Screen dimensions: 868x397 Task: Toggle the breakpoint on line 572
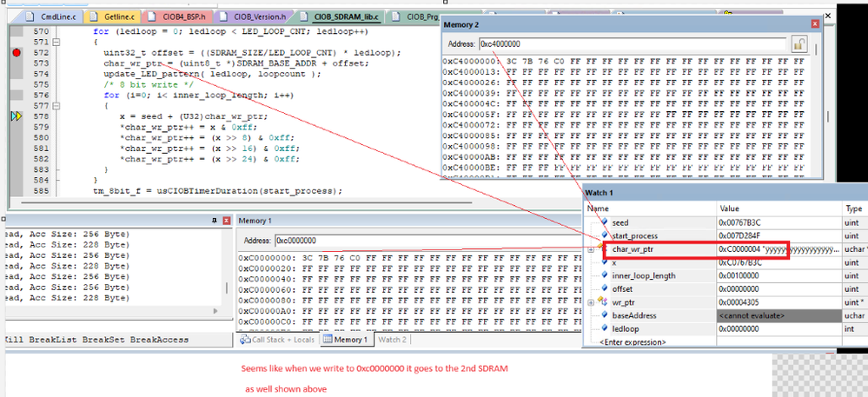(16, 53)
